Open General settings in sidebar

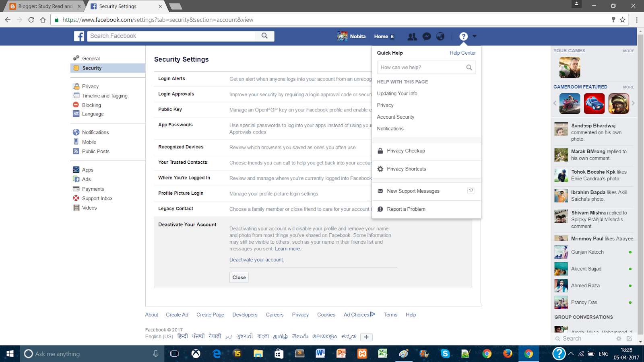91,58
